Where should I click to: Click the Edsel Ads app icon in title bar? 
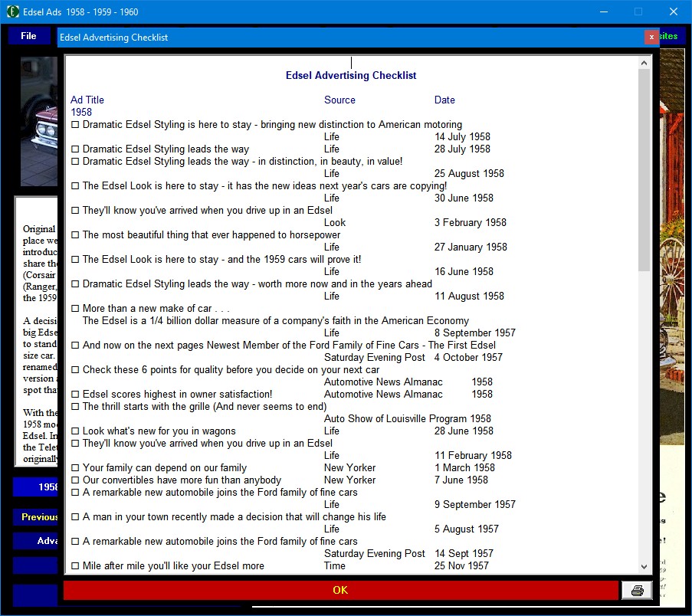tap(12, 12)
